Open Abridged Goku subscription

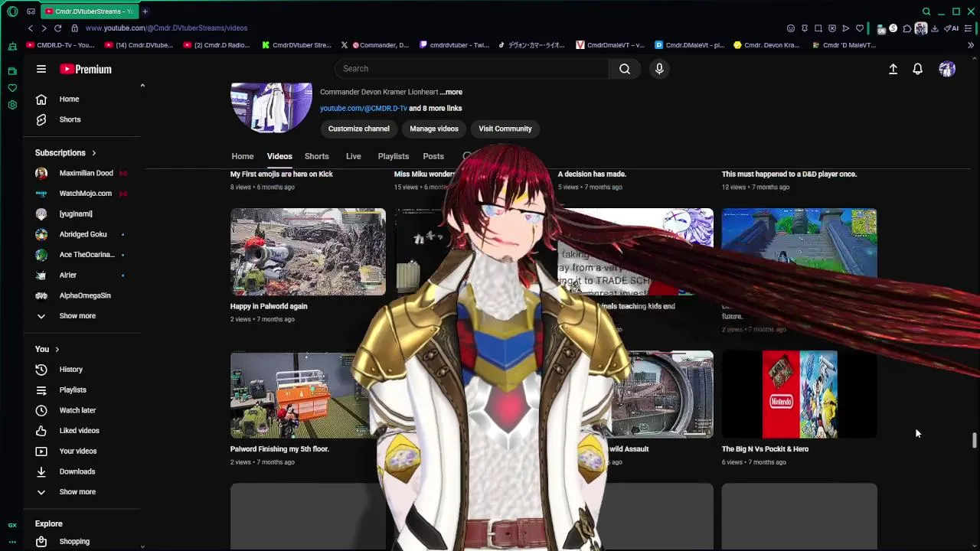click(83, 234)
